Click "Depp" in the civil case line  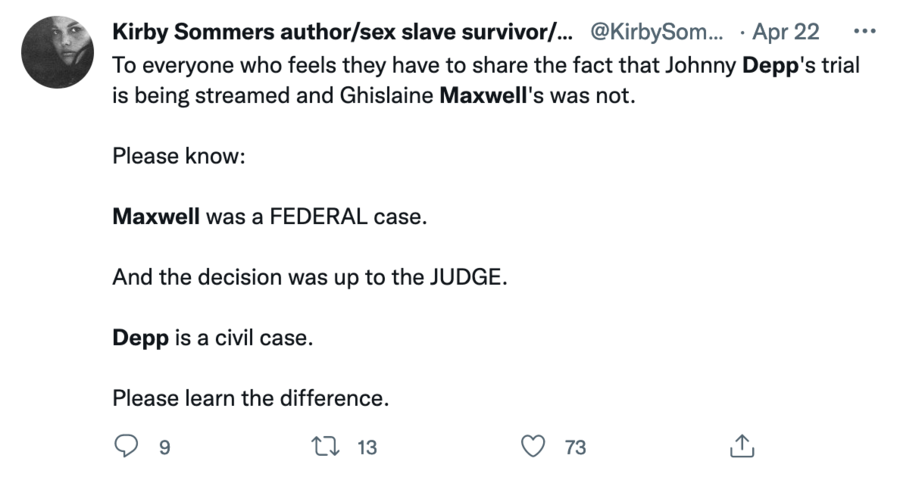140,337
